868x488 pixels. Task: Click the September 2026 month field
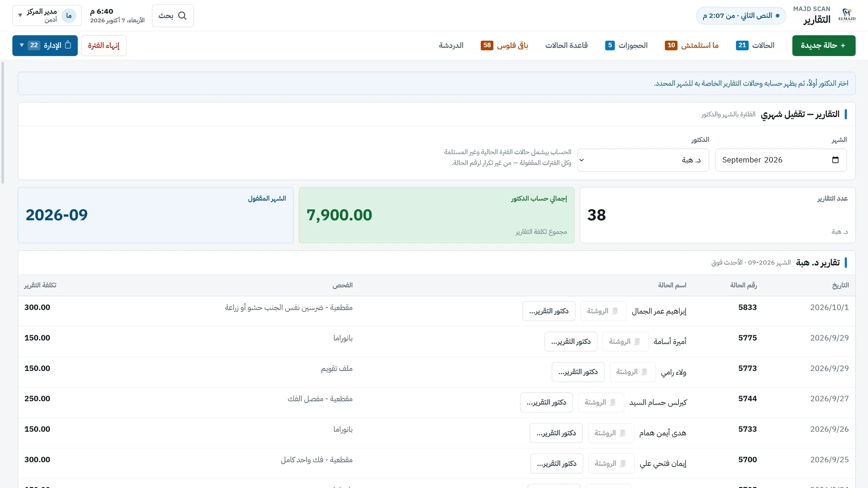(781, 160)
